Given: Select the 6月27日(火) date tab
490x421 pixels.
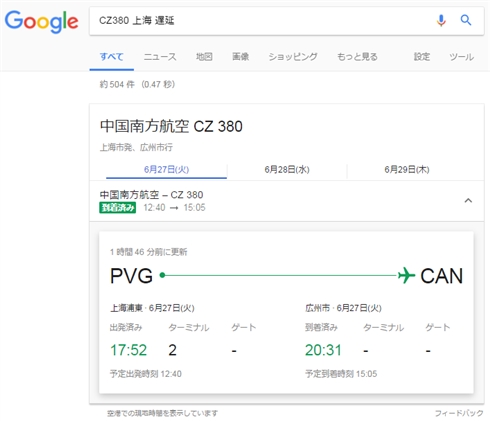Looking at the screenshot, I should [166, 170].
